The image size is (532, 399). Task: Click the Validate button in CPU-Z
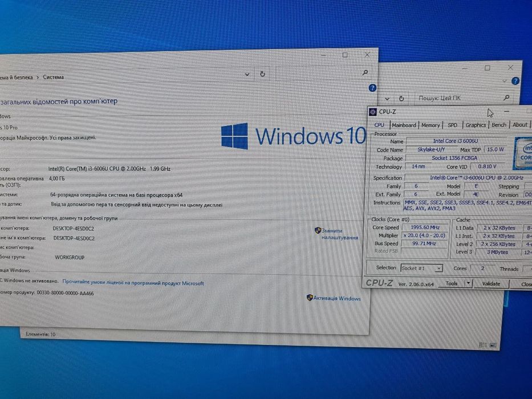pos(491,284)
